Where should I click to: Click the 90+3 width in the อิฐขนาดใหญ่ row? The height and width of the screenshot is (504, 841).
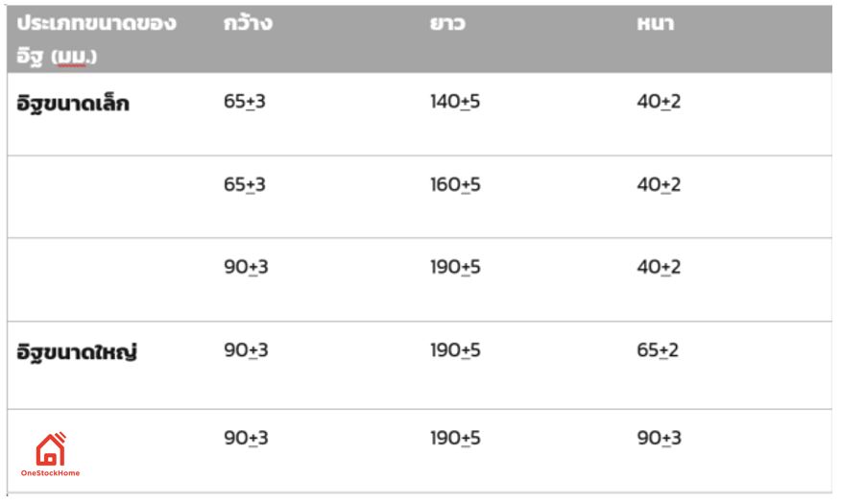click(246, 349)
